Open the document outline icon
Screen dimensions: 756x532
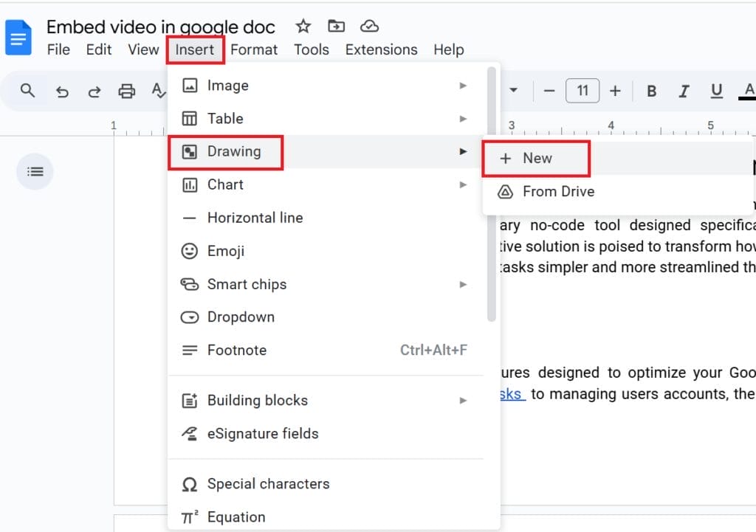click(x=35, y=171)
